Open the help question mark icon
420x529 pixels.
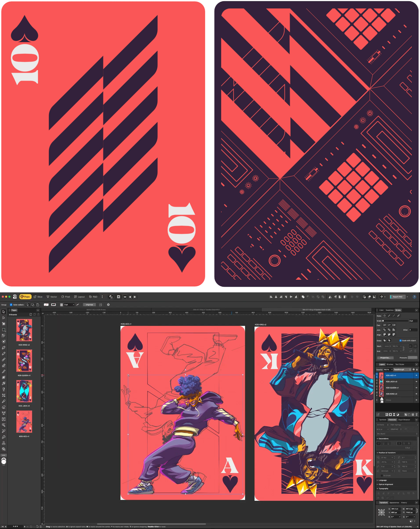[414, 297]
